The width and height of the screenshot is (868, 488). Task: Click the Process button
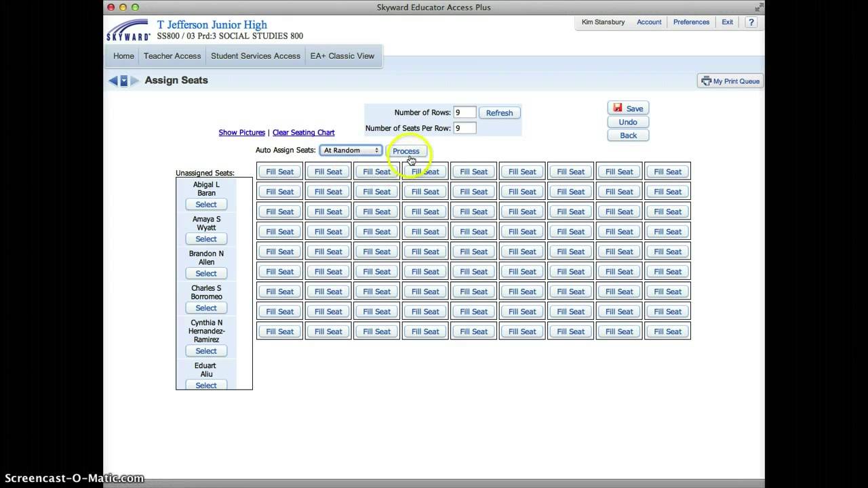click(x=406, y=151)
